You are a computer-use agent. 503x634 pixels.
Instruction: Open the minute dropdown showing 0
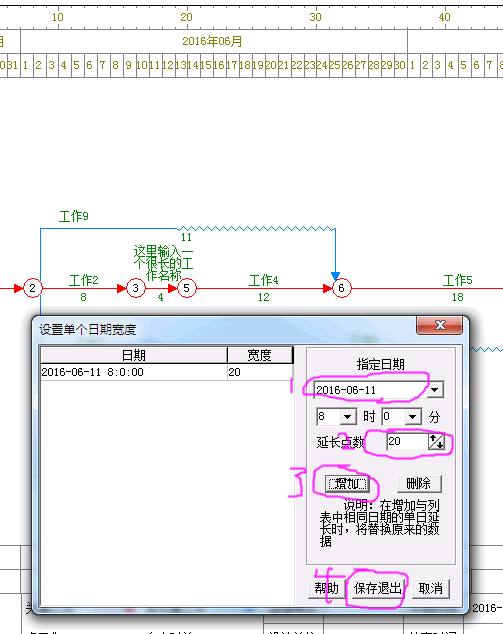412,416
